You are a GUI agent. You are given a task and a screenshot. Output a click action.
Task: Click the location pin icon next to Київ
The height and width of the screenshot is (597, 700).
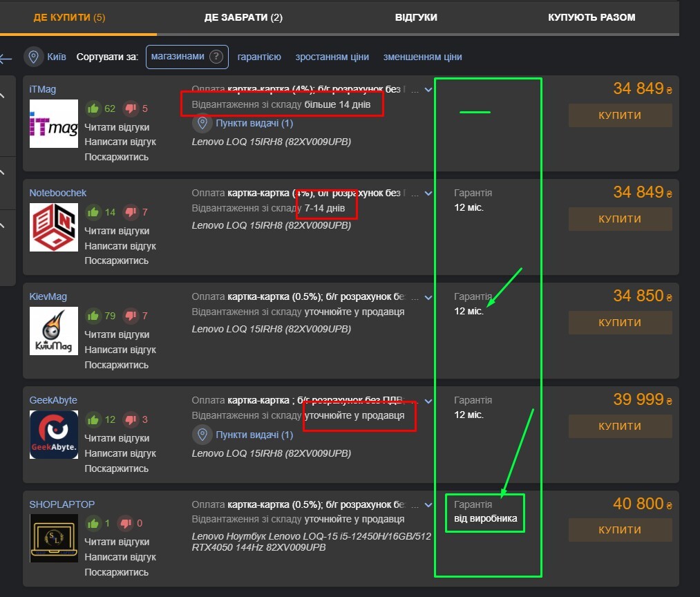pyautogui.click(x=33, y=57)
